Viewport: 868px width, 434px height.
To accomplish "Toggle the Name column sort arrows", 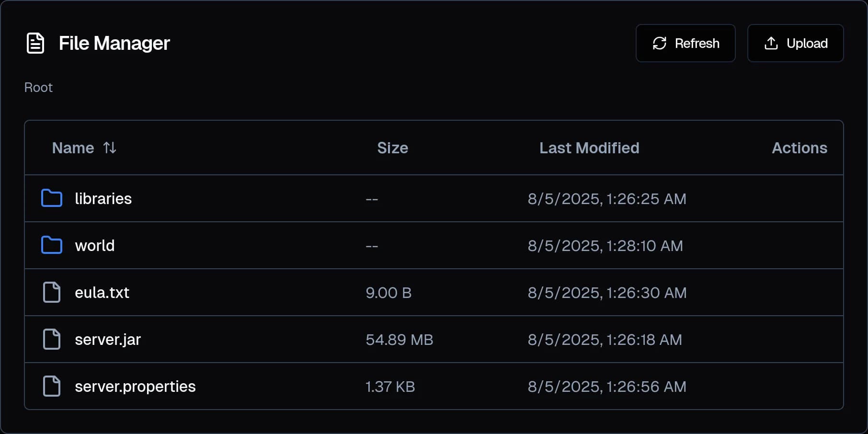I will tap(110, 148).
